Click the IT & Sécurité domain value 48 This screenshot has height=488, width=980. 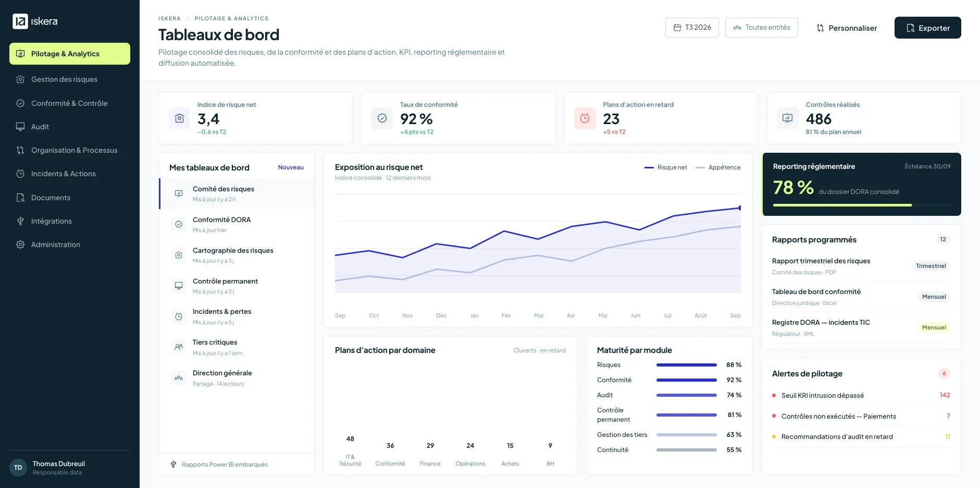[350, 439]
